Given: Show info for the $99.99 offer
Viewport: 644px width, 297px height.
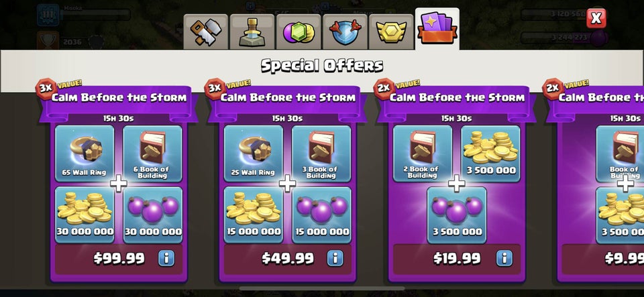Looking at the screenshot, I should click(166, 258).
